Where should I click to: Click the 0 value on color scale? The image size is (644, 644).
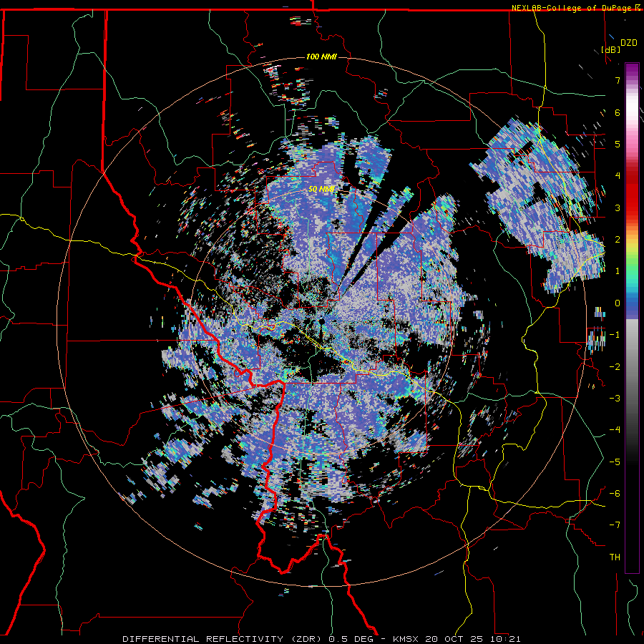618,303
